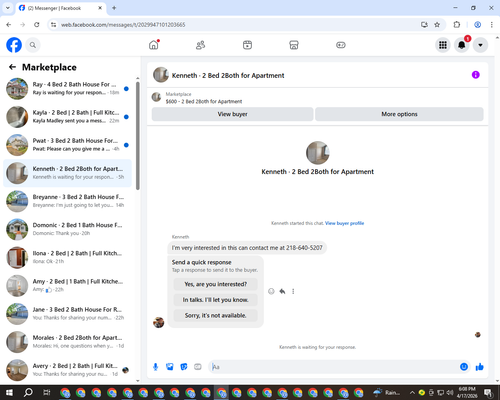Open Breyanne 3 Bed 2 Bath conversation

tap(67, 201)
